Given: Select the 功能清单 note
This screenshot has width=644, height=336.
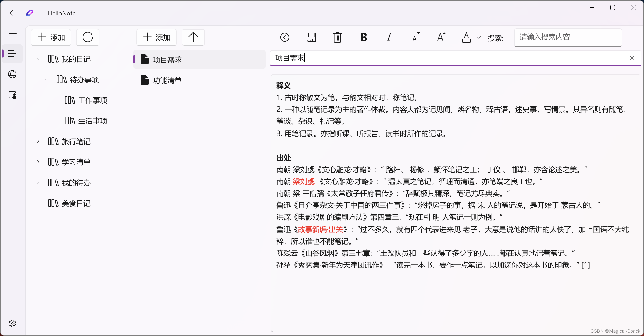Looking at the screenshot, I should coord(167,80).
